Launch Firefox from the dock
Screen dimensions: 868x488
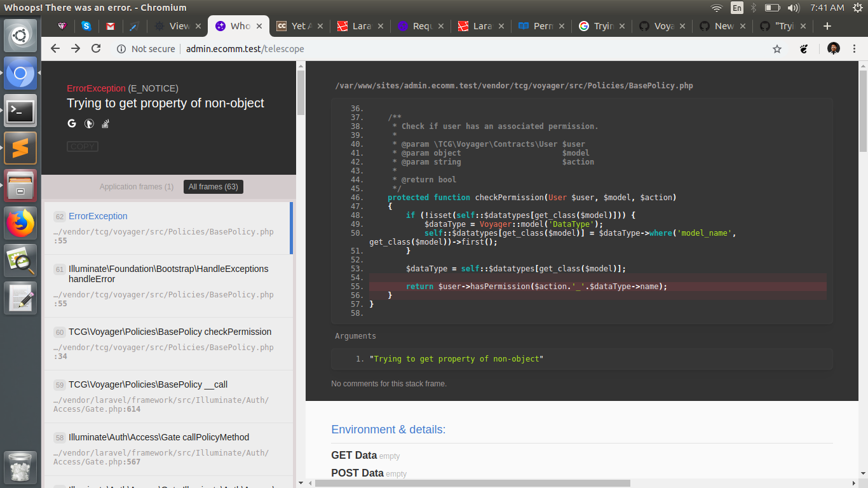pyautogui.click(x=20, y=222)
